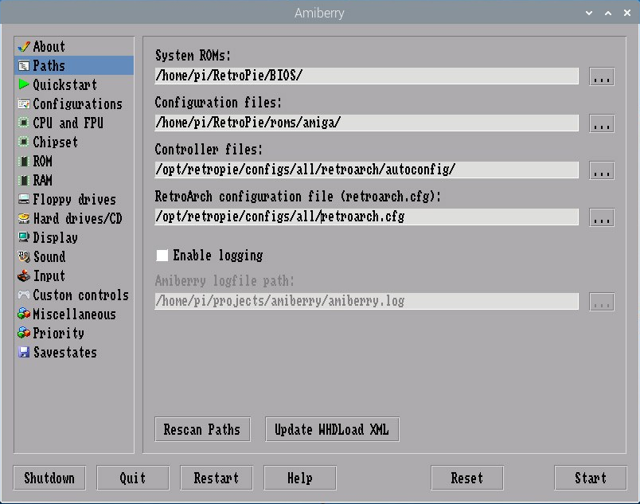The width and height of the screenshot is (640, 504).
Task: Click the Reset button
Action: [x=467, y=478]
